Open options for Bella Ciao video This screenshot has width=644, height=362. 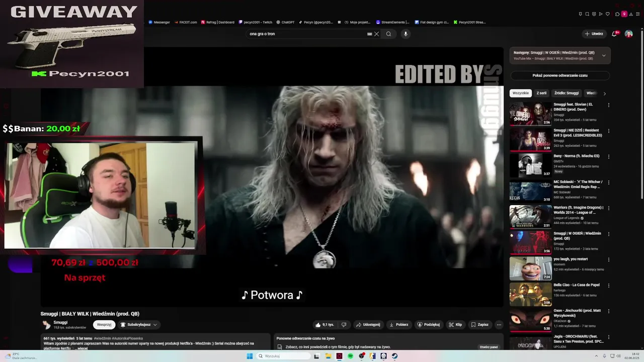608,286
